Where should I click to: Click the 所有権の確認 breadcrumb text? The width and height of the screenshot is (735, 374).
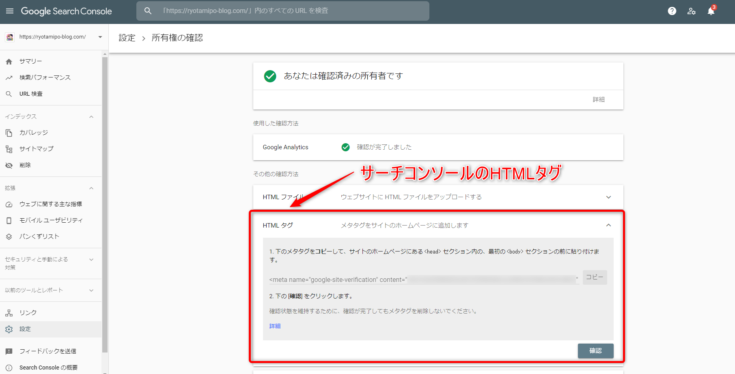pyautogui.click(x=177, y=38)
